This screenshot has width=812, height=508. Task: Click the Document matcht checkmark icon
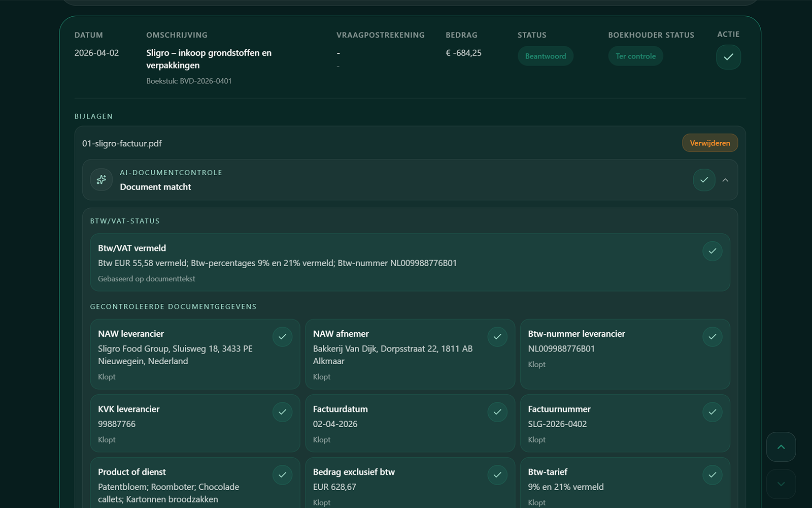coord(704,180)
